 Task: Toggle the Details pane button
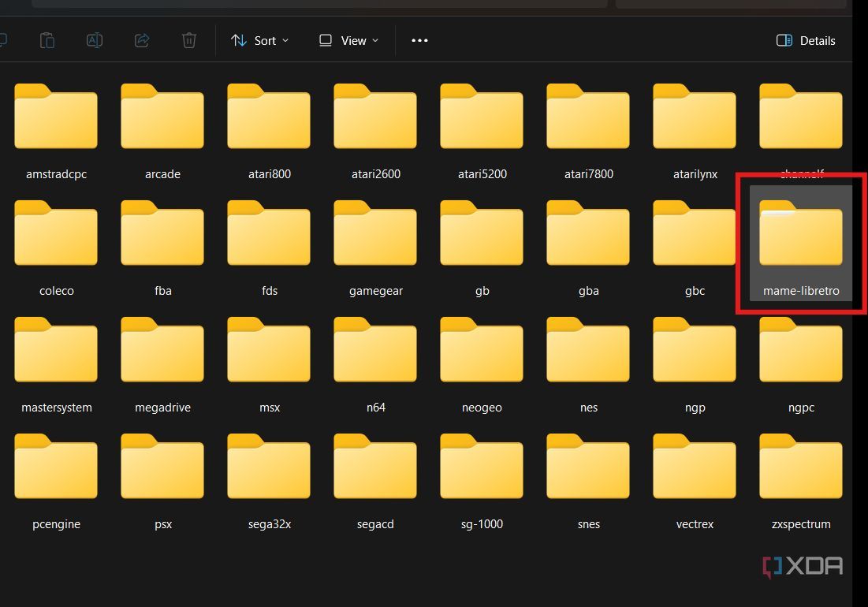[x=806, y=40]
